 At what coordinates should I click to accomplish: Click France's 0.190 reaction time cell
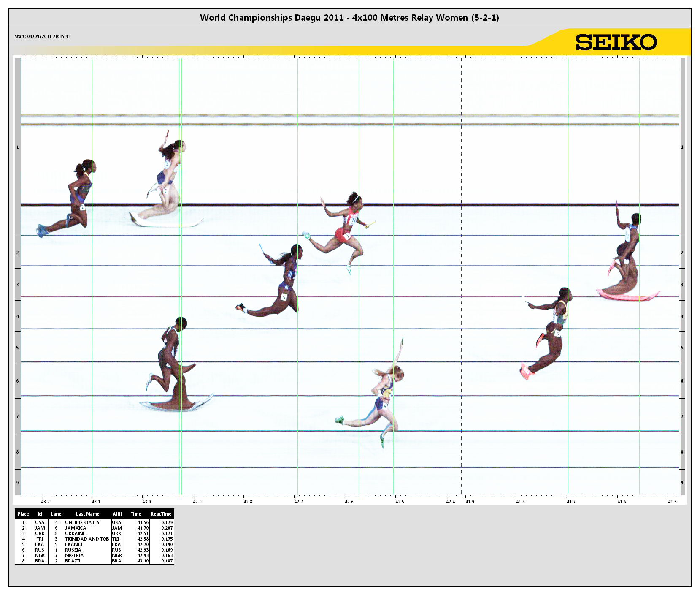click(167, 544)
